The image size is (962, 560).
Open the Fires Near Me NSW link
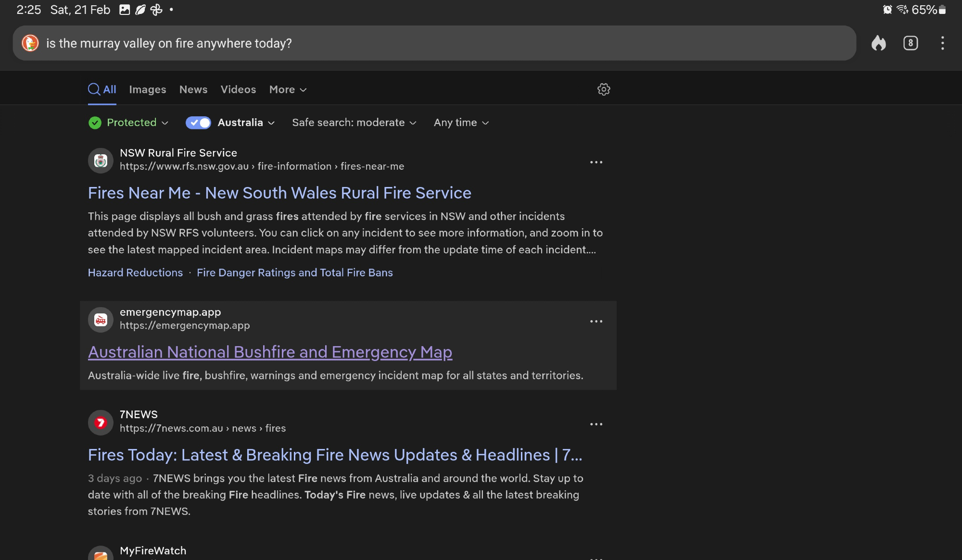coord(279,193)
